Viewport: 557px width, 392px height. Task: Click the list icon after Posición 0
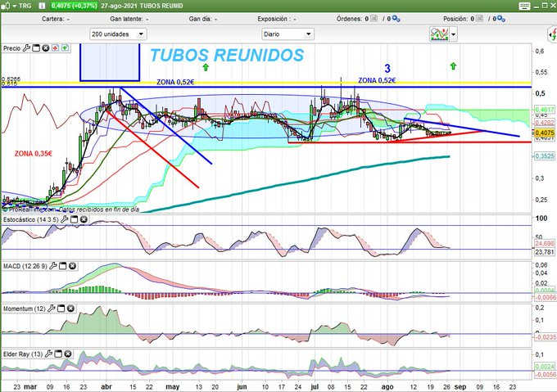coord(479,19)
